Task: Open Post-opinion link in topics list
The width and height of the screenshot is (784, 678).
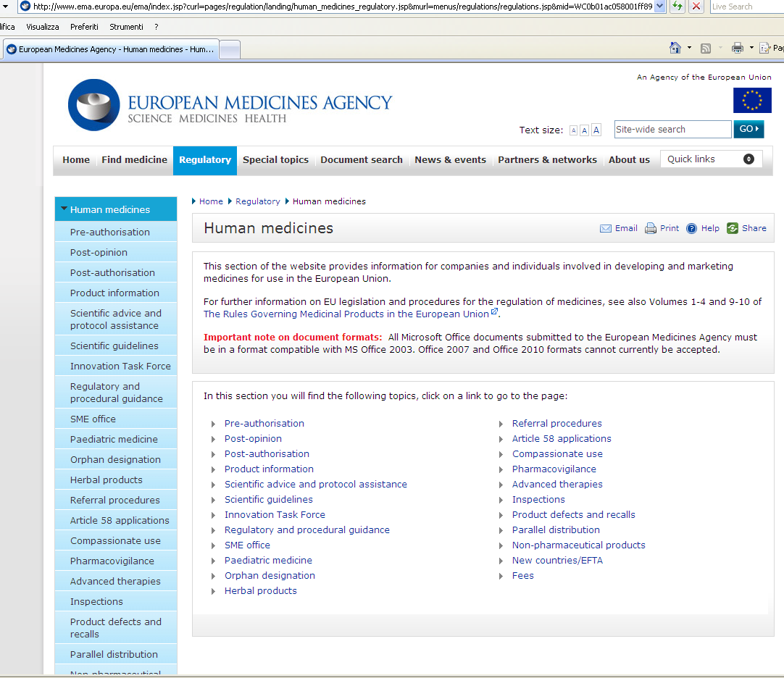Action: click(x=253, y=438)
